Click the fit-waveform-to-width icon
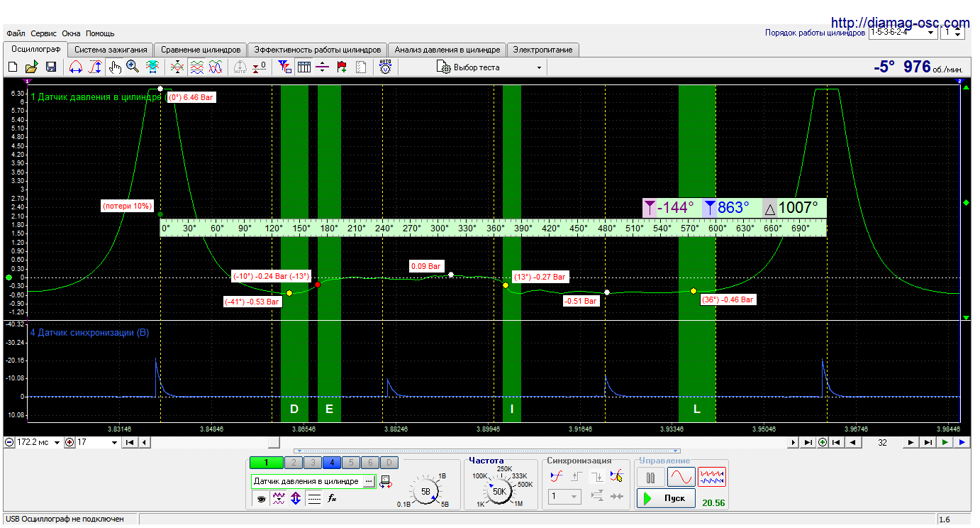The height and width of the screenshot is (528, 980). point(152,67)
